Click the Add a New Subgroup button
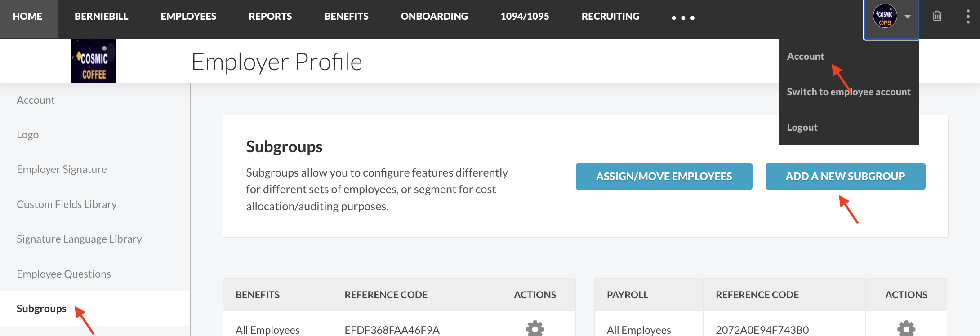This screenshot has width=980, height=336. 845,176
